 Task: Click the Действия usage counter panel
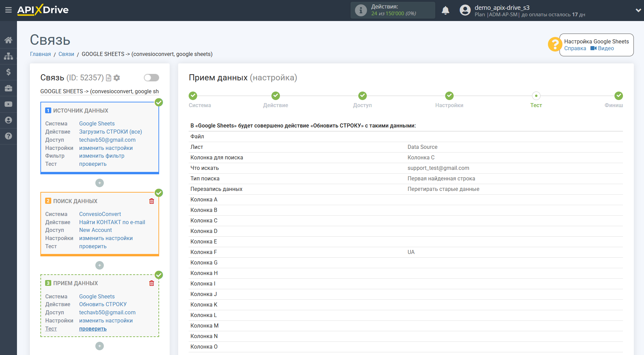(393, 10)
